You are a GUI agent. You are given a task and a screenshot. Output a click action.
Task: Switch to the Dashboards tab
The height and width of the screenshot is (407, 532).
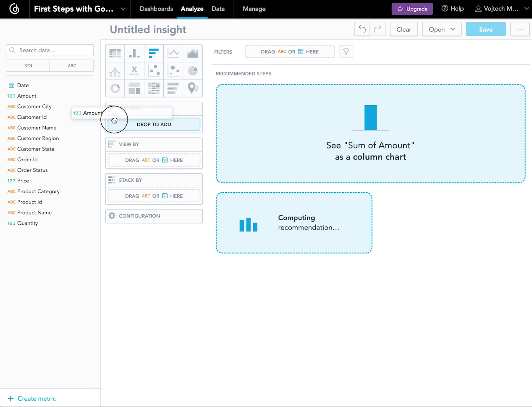[x=156, y=9]
